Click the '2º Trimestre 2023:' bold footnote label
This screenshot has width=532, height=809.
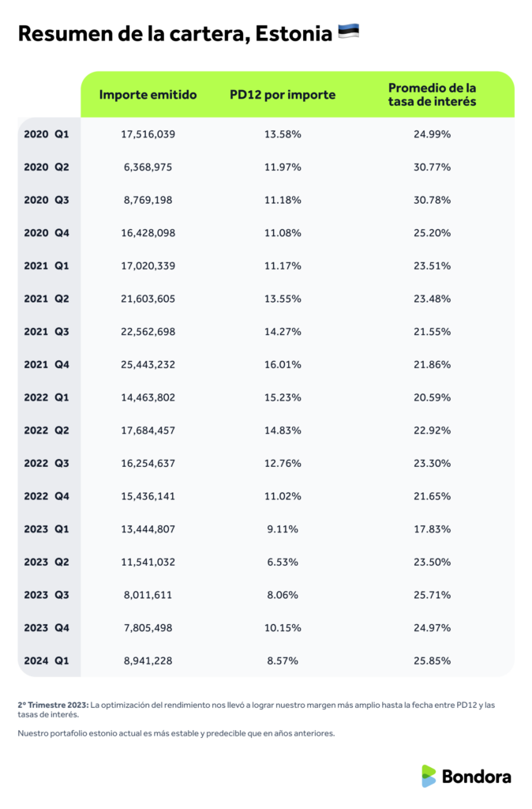(x=52, y=704)
